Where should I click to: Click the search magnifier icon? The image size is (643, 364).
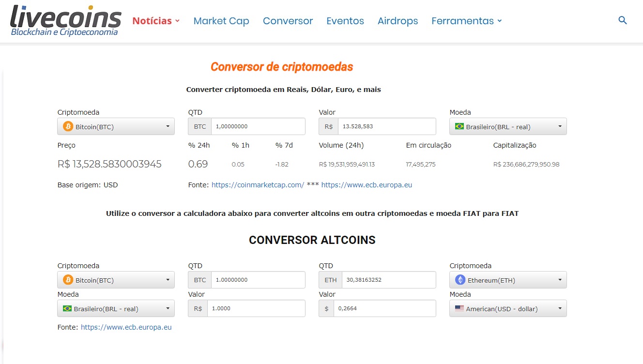coord(623,20)
